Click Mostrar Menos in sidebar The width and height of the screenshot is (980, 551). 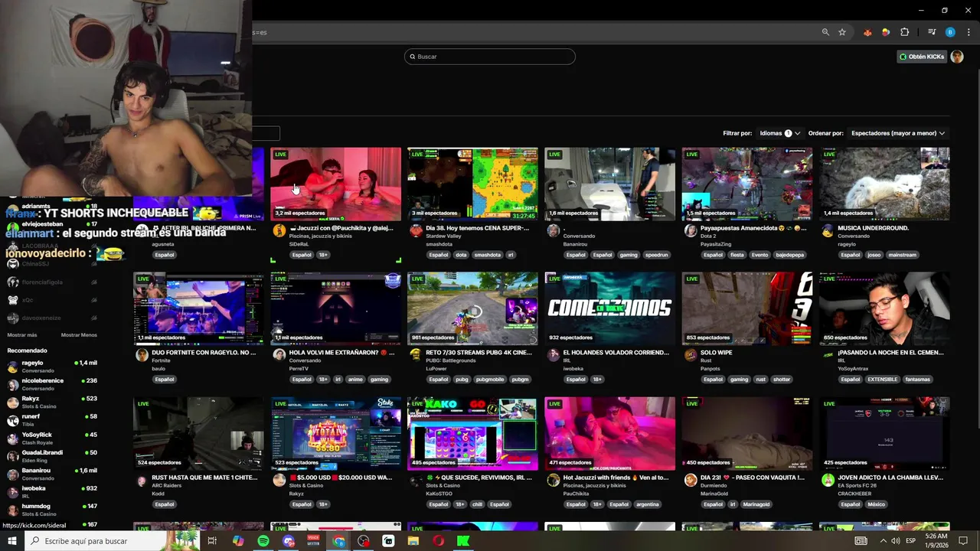79,334
